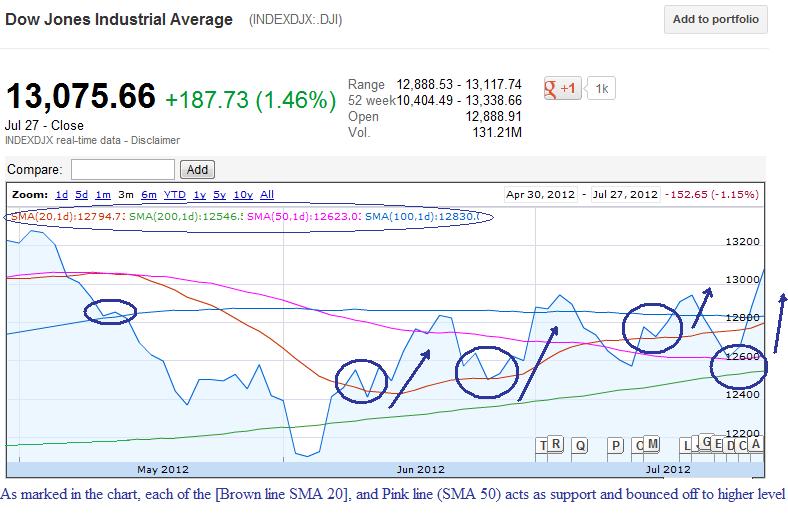Click the SMA(20,1d) indicator label
Image resolution: width=788 pixels, height=519 pixels.
[67, 217]
